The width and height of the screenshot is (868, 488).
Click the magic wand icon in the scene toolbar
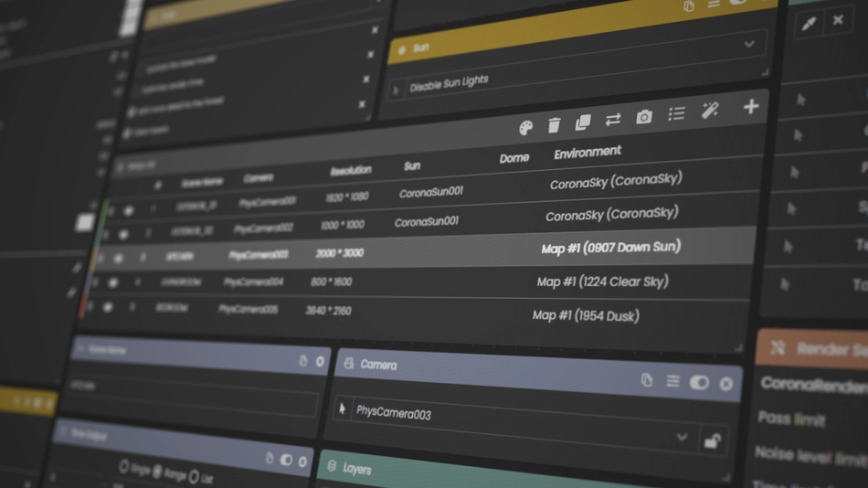pos(710,111)
